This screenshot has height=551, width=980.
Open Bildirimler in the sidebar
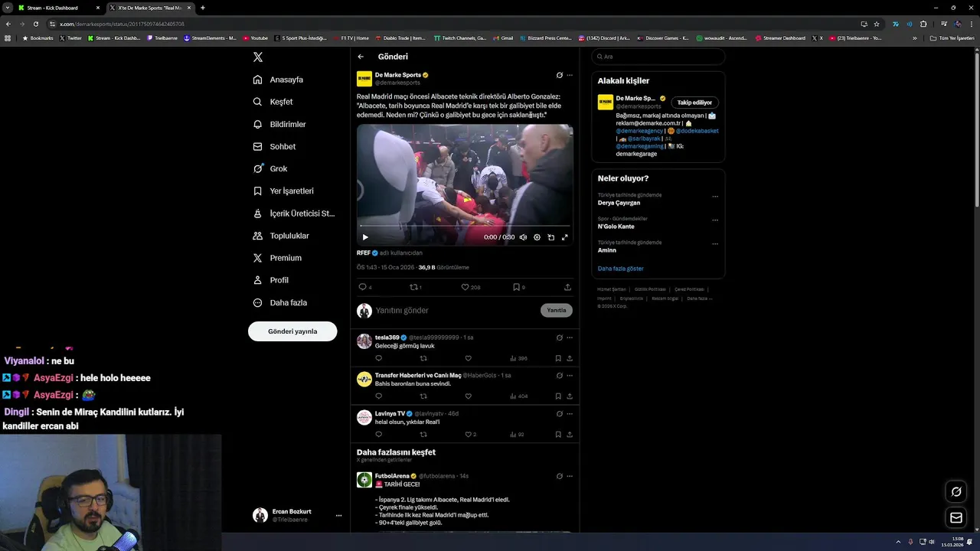[280, 124]
